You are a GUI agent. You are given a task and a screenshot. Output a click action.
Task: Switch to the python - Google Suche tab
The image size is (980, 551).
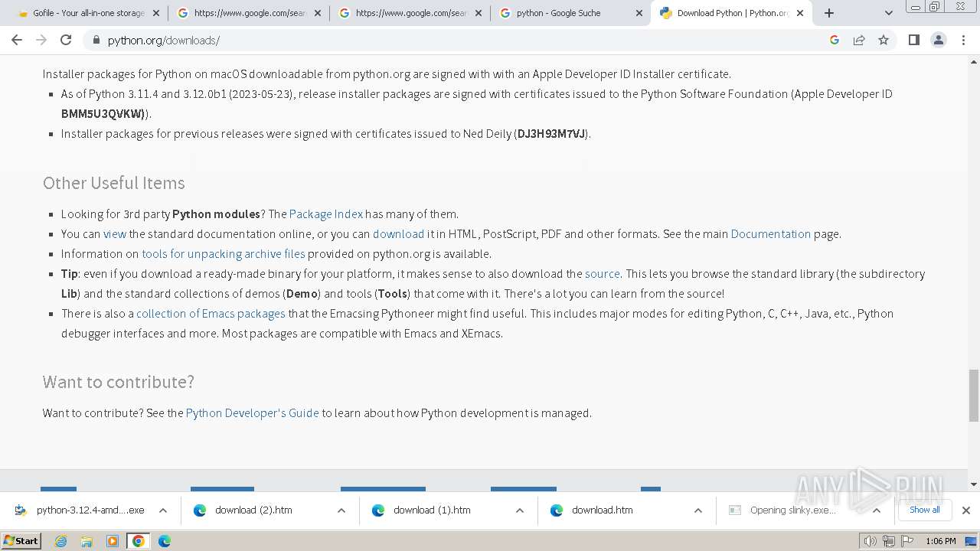[570, 13]
